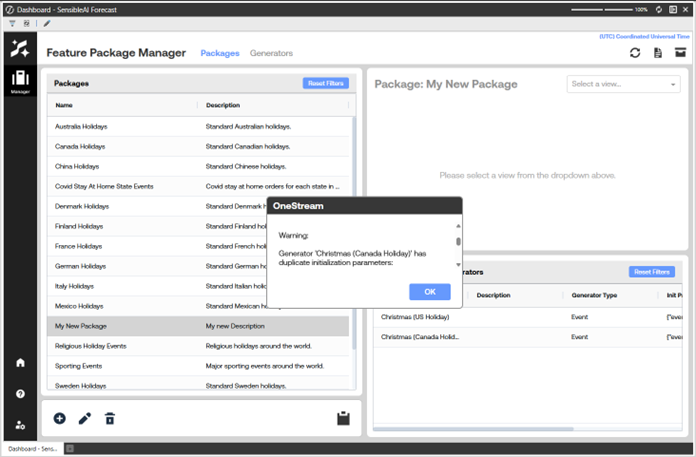Click the refresh icon in title bar
This screenshot has height=457, width=696.
pos(659,9)
